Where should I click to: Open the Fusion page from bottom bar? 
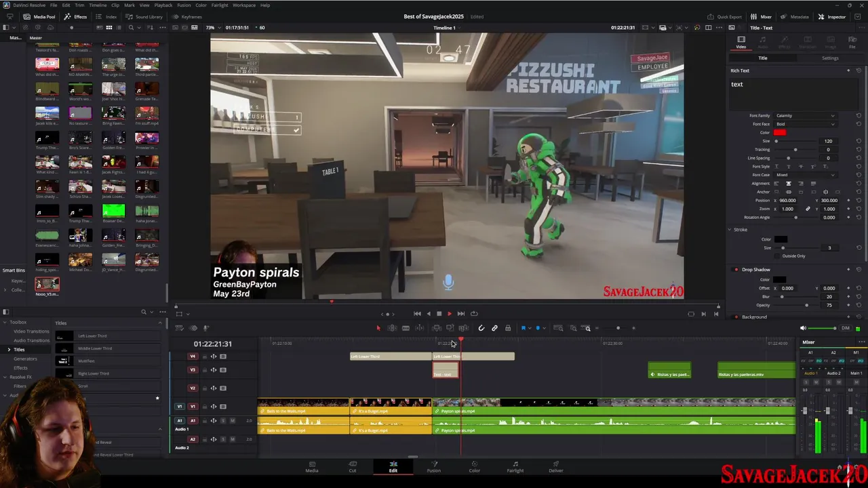point(433,466)
